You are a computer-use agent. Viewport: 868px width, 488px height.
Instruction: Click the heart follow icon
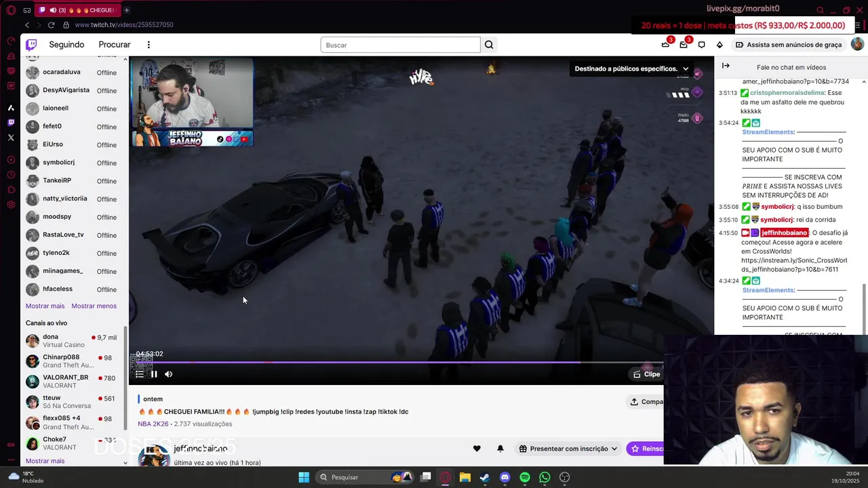477,449
